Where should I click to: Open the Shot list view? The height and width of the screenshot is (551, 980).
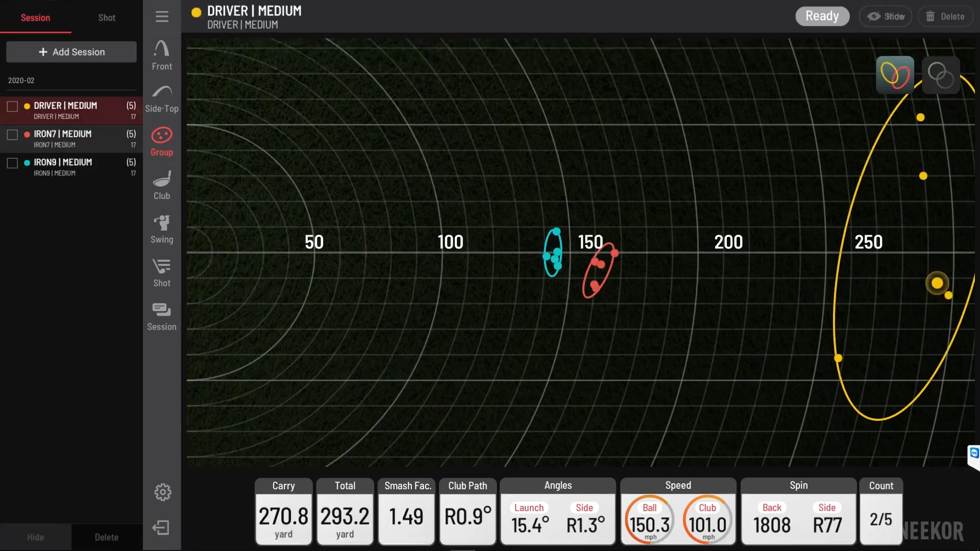[162, 273]
